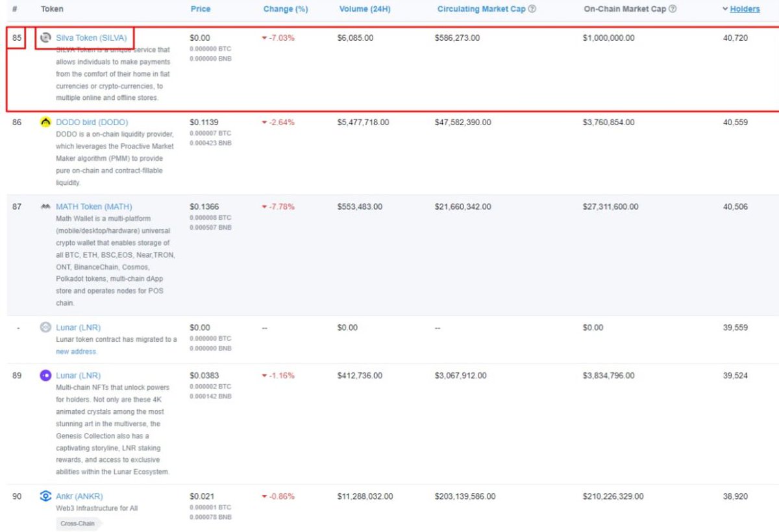Open Ankr (ANKR) token page
The image size is (779, 532).
coord(79,496)
